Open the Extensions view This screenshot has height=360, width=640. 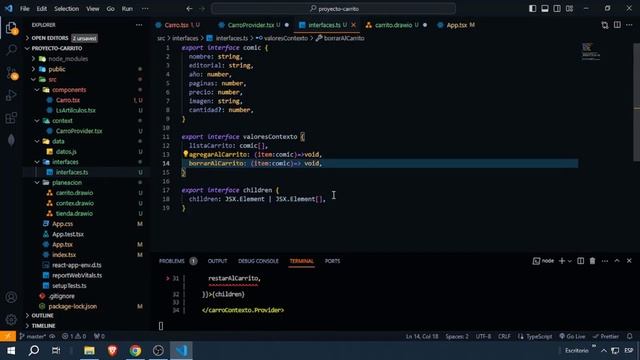point(11,118)
